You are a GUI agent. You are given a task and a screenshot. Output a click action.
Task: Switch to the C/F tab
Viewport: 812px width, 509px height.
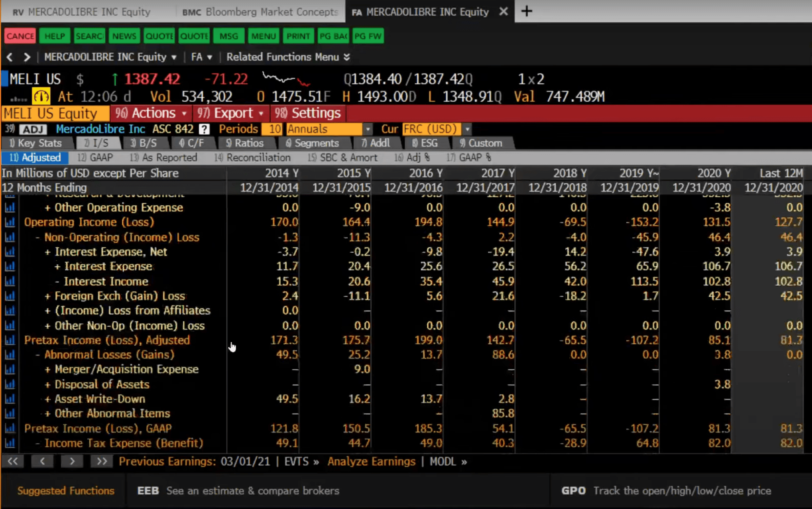pyautogui.click(x=192, y=143)
